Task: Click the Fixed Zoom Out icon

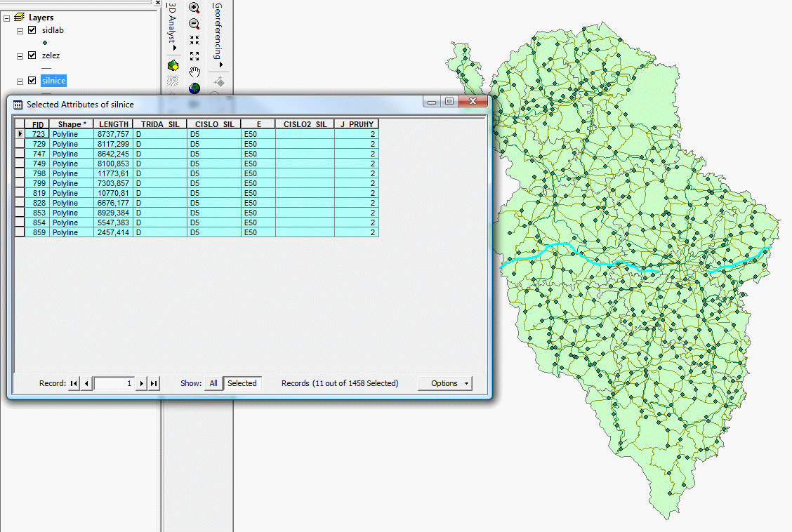Action: click(194, 56)
